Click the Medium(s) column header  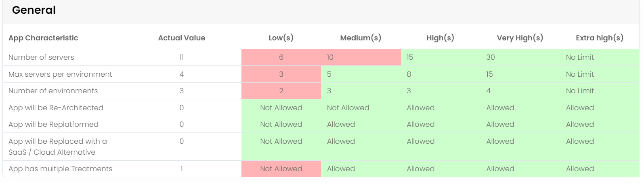(x=361, y=38)
